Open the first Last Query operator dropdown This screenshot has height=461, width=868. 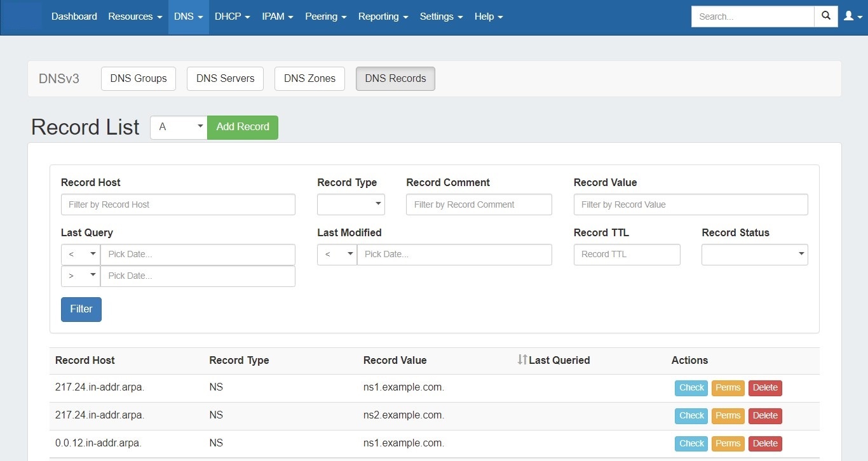click(81, 255)
